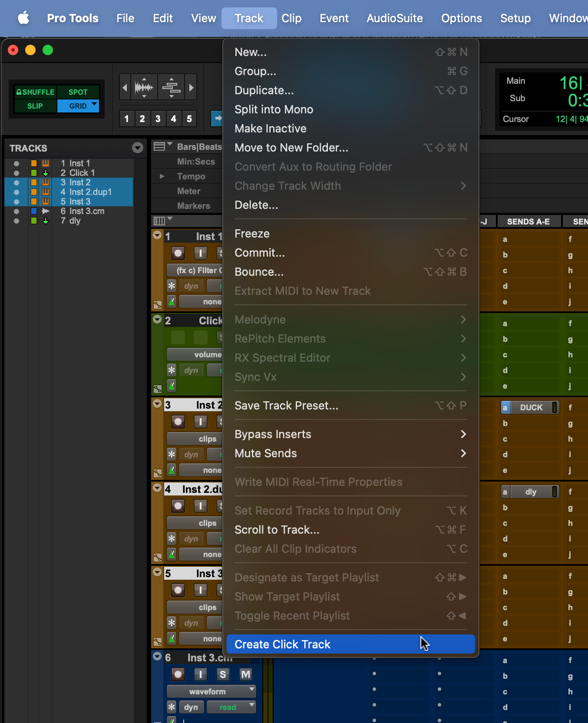
Task: Click the Inst 1 track freeze snowflake icon
Action: point(172,286)
